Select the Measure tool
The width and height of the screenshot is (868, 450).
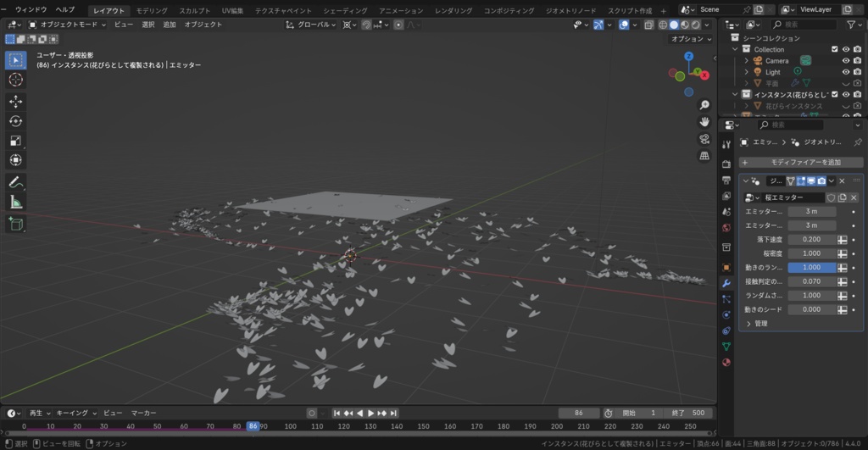[15, 202]
